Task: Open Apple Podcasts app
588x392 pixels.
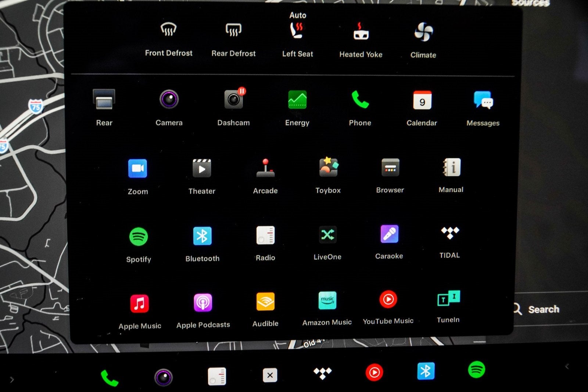Action: [x=203, y=303]
